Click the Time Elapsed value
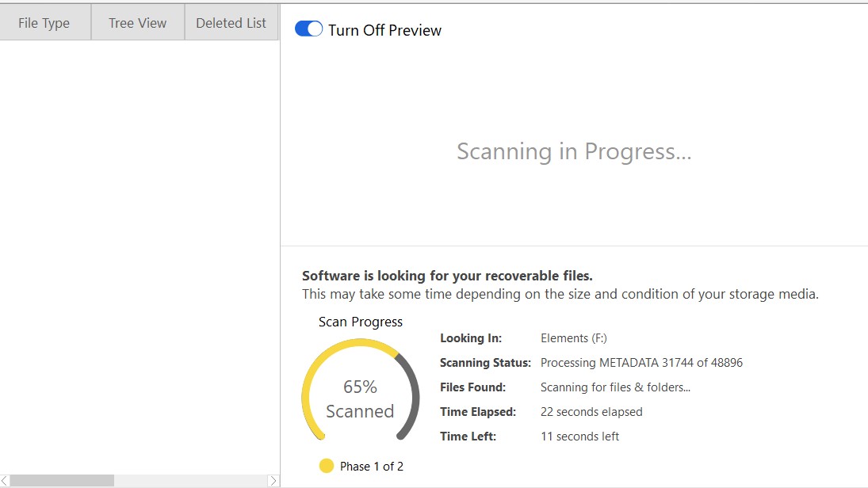The width and height of the screenshot is (868, 488). pyautogui.click(x=591, y=411)
